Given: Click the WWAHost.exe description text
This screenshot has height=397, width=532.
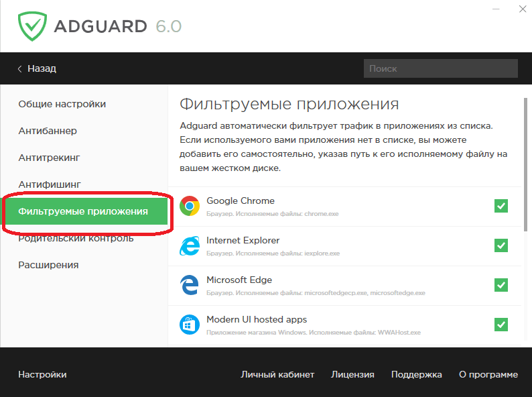Looking at the screenshot, I should (x=314, y=333).
